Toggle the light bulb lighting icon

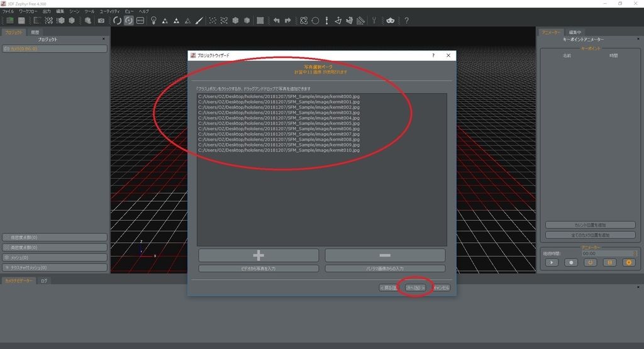click(153, 21)
